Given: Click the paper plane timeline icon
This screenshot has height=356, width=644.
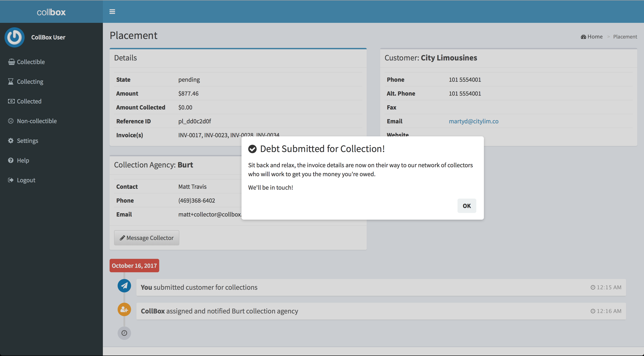Looking at the screenshot, I should coord(124,286).
